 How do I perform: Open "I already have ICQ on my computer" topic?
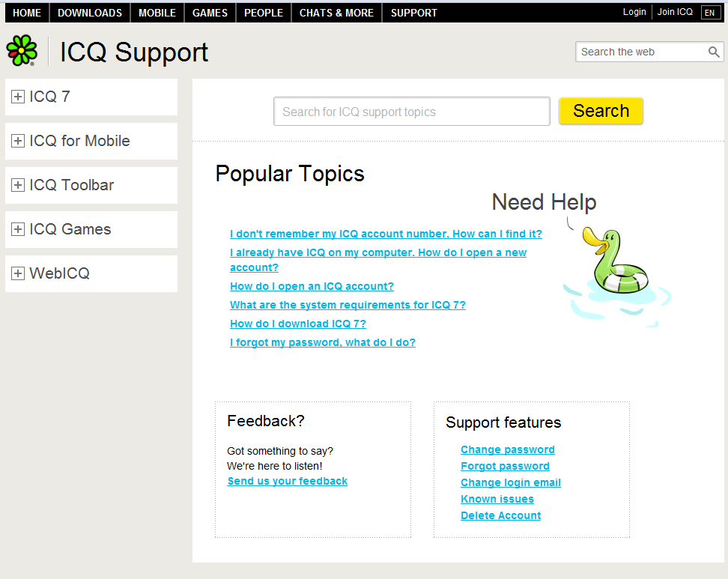[x=378, y=260]
